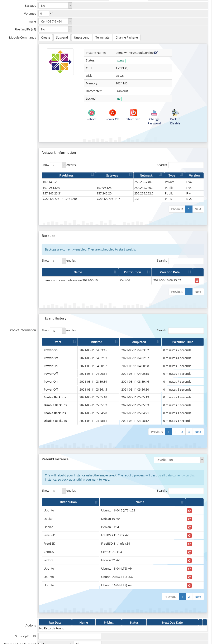Rebuild with Fedora 32 x64
This screenshot has width=214, height=644.
[189, 560]
